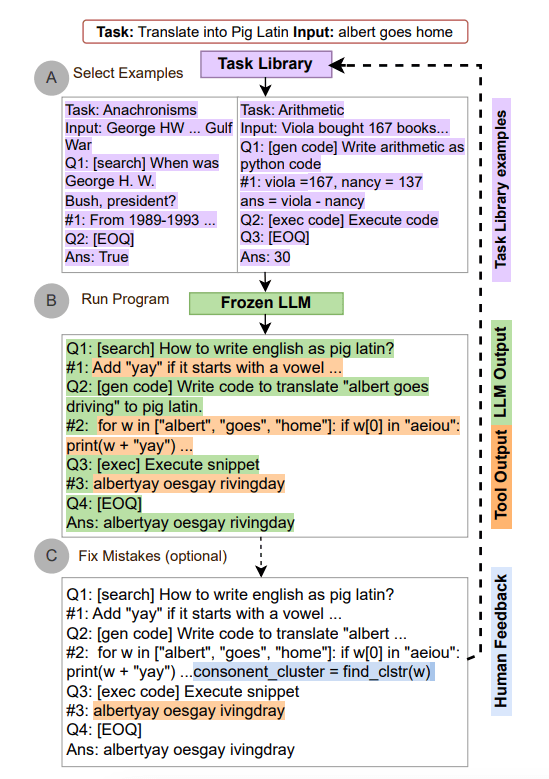This screenshot has width=549, height=779.
Task: Select the green Frozen LLM box
Action: [x=266, y=303]
